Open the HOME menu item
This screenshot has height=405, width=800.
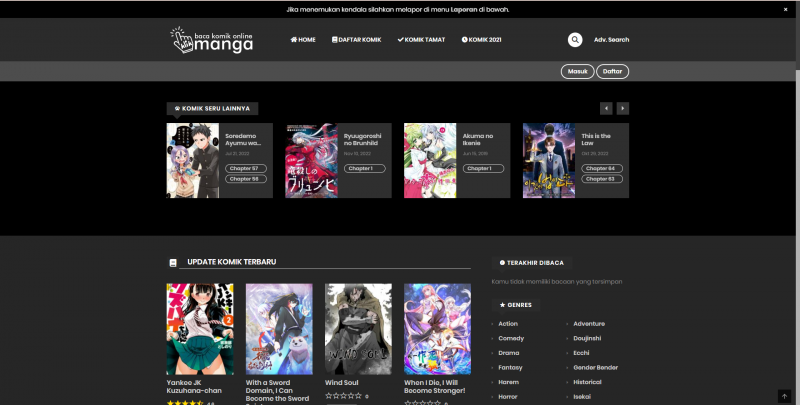pos(303,40)
